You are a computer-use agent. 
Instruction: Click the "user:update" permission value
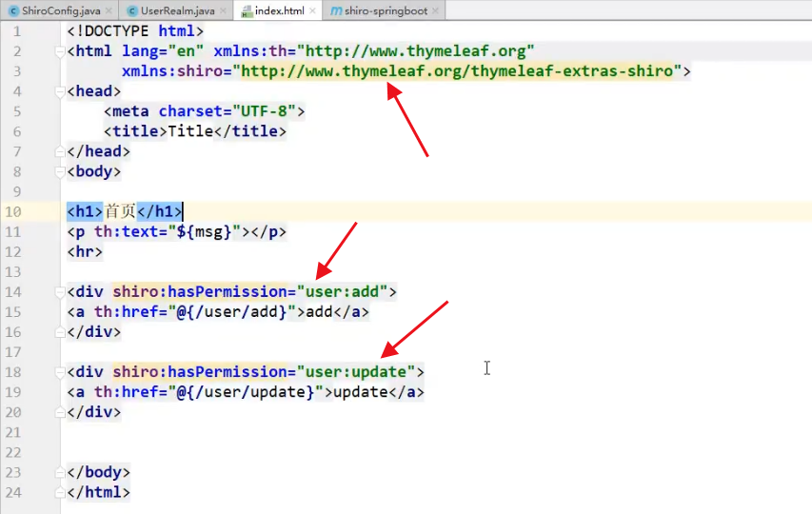tap(356, 372)
